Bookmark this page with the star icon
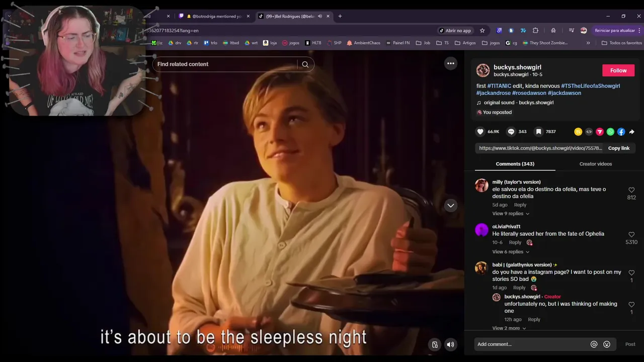Screen dimensions: 644x362 coord(482,30)
